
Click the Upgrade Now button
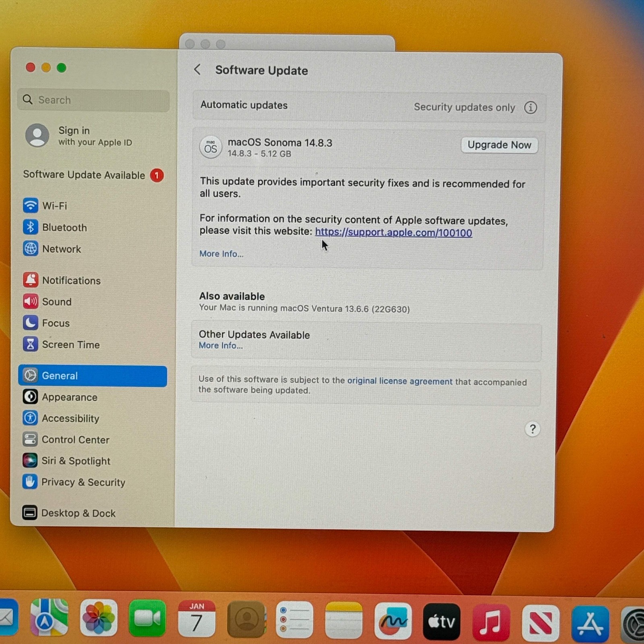[x=499, y=145]
